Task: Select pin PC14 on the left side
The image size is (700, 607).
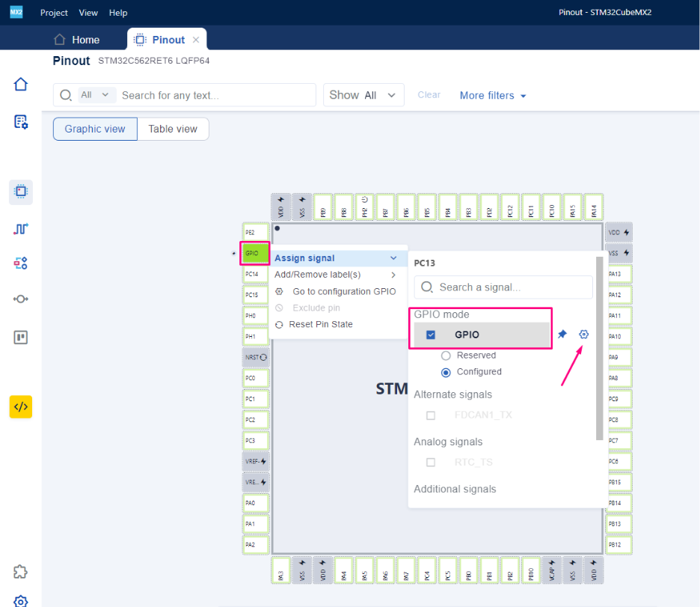Action: coord(256,274)
